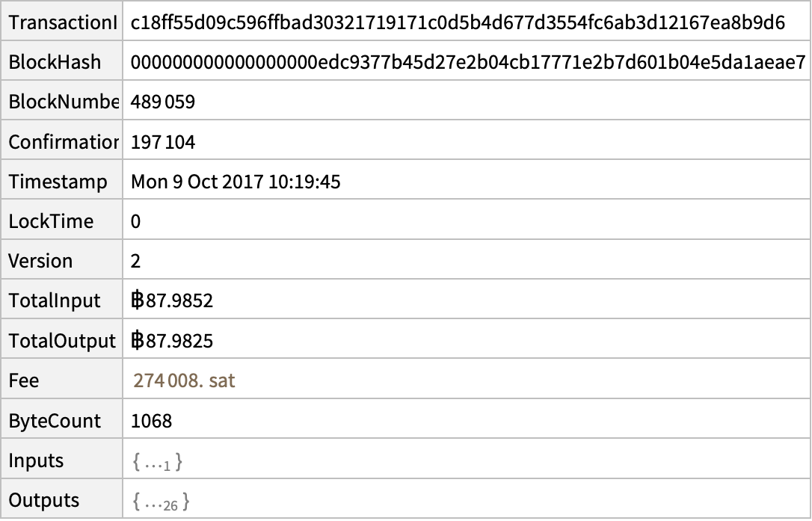Select the TransactionID key label
Viewport: 812px width, 521px height.
coord(63,22)
